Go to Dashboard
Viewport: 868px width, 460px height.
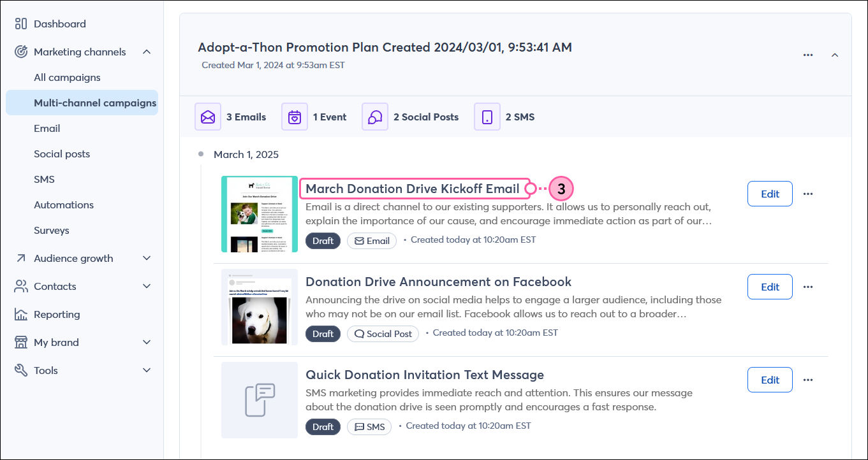pyautogui.click(x=60, y=24)
